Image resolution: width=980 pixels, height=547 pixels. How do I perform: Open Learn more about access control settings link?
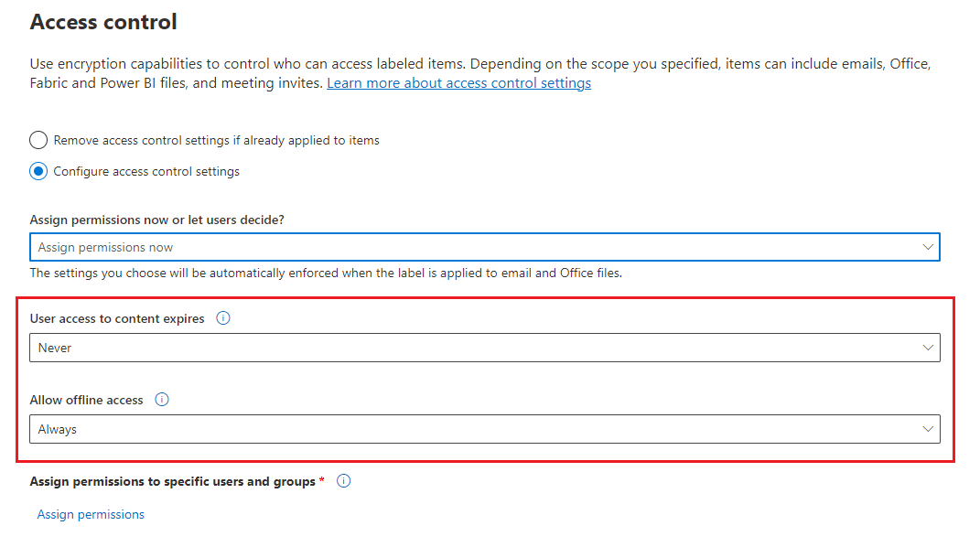(x=458, y=83)
